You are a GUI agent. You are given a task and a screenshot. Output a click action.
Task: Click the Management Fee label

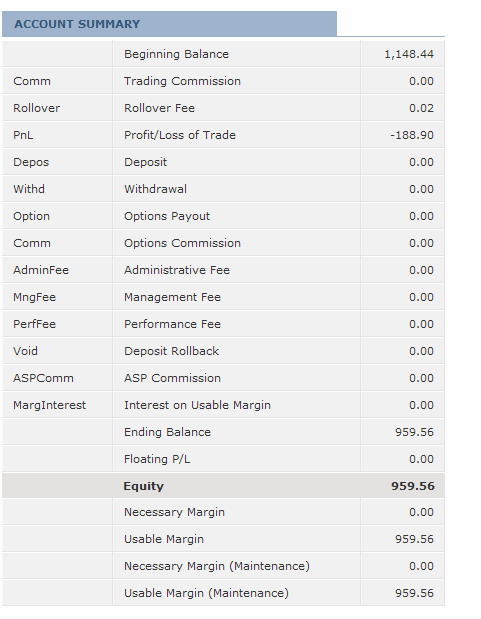coord(172,297)
